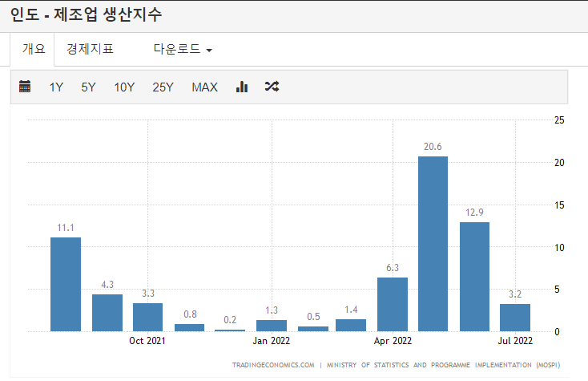Switch chart type with bar chart icon
Viewport: 588px width, 381px height.
coord(242,87)
